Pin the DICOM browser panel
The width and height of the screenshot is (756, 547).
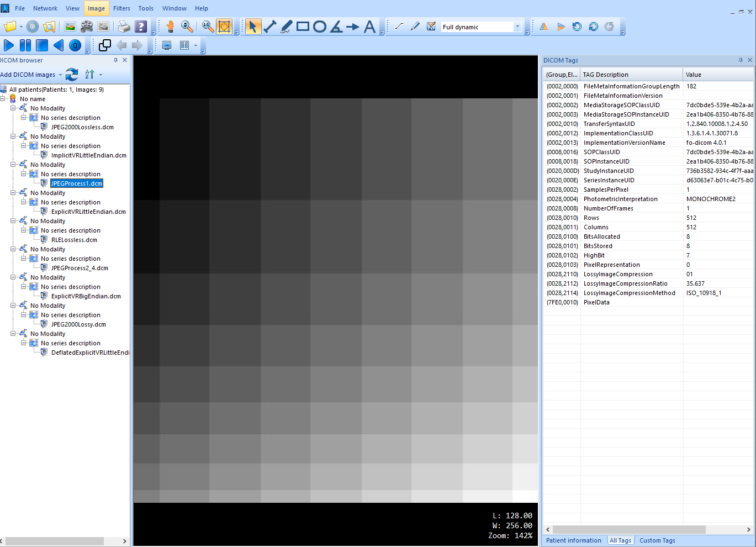pos(116,60)
